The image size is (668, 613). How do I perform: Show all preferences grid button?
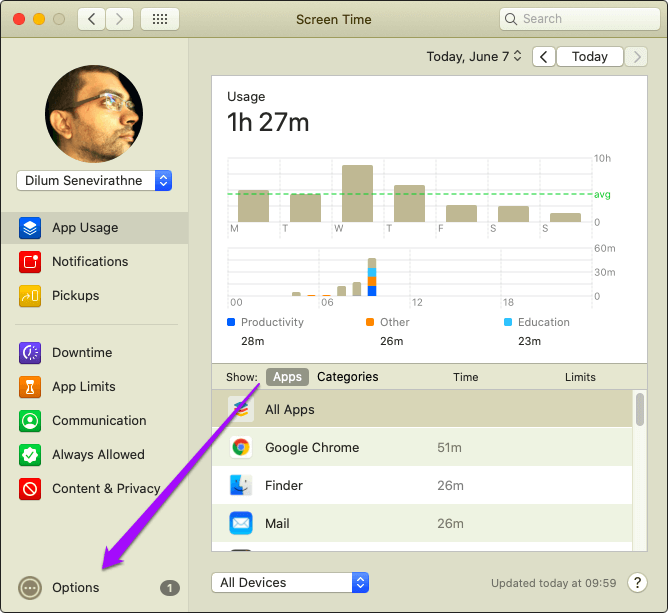coord(160,19)
